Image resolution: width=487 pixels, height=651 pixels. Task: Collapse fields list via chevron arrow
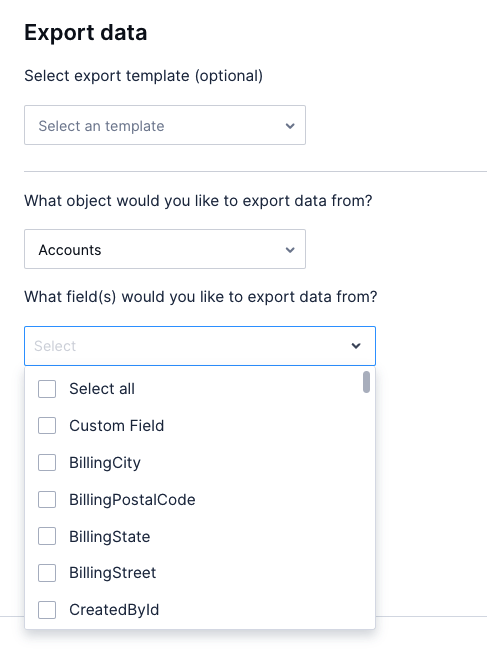pos(356,346)
